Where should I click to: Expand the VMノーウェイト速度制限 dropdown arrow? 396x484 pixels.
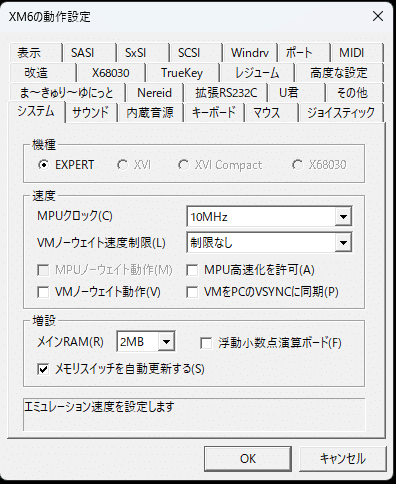[343, 242]
